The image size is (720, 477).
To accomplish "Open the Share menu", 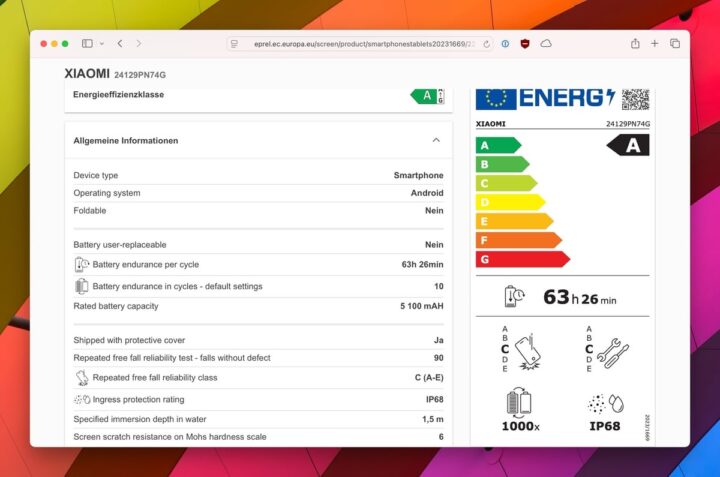I will 635,44.
